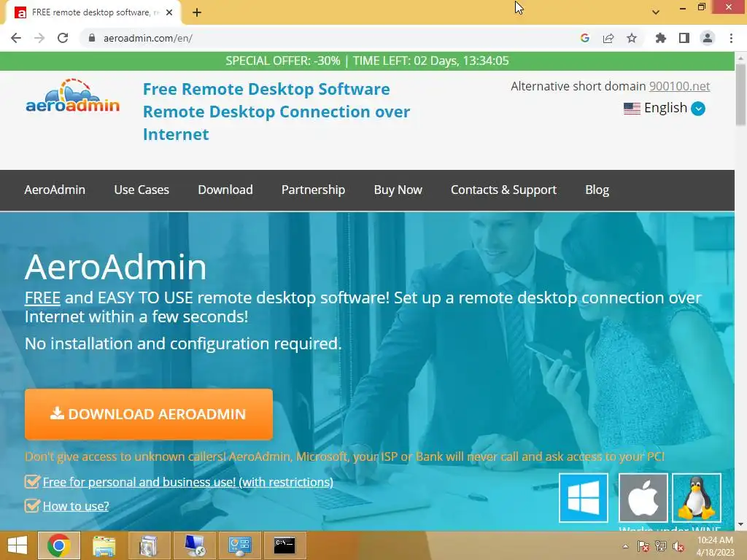The width and height of the screenshot is (747, 560).
Task: Open the Chrome profile avatar
Action: (708, 38)
